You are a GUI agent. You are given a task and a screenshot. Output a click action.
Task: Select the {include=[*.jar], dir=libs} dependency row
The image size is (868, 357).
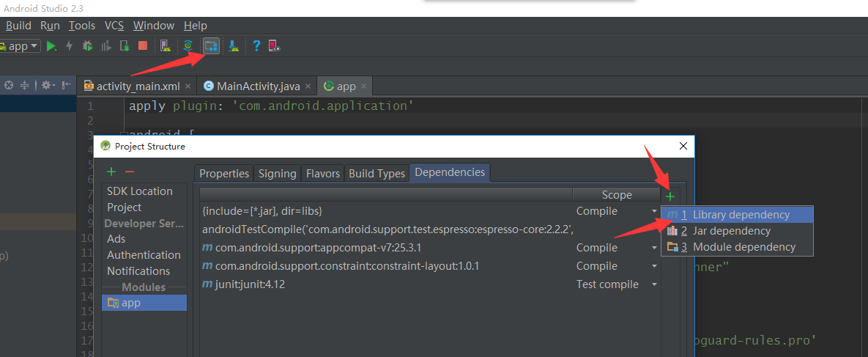pos(430,211)
